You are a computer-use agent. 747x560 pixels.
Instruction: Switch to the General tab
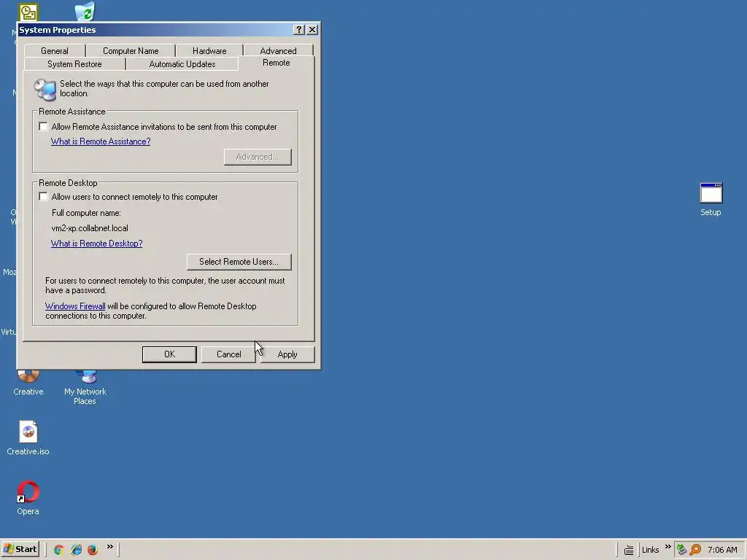point(55,50)
